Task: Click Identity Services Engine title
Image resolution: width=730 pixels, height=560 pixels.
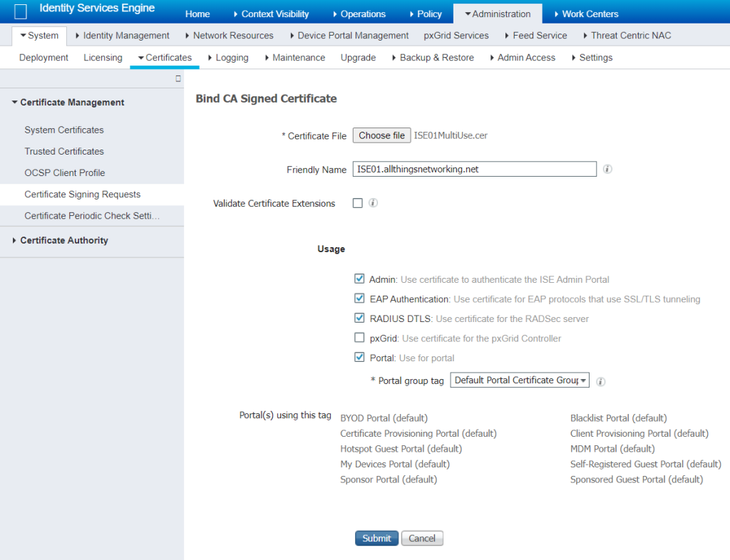Action: click(x=97, y=8)
